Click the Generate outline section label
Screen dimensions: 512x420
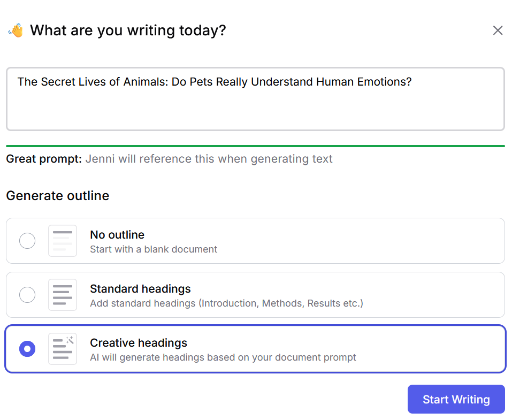[x=57, y=196]
